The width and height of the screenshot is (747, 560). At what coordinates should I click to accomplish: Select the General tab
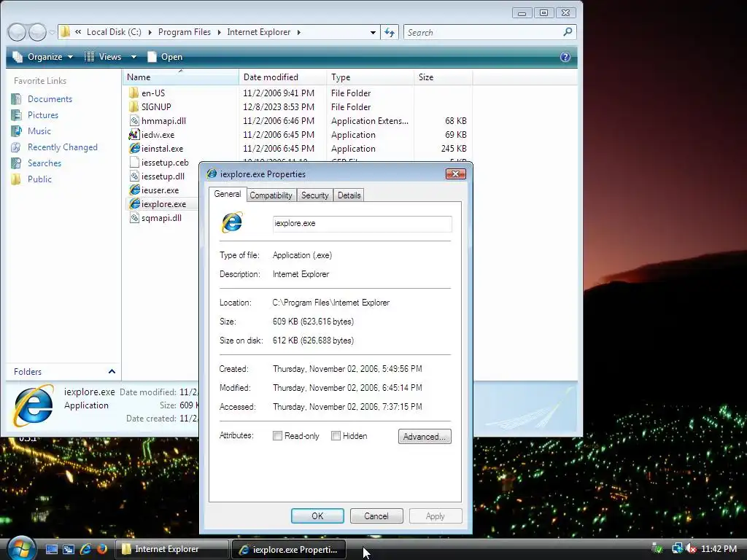point(228,194)
